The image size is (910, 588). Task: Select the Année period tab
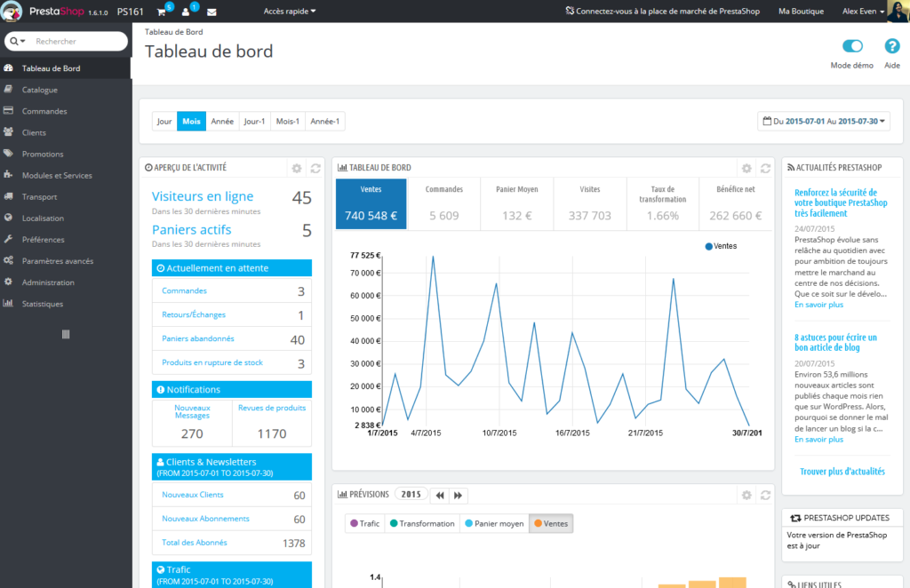click(x=222, y=121)
